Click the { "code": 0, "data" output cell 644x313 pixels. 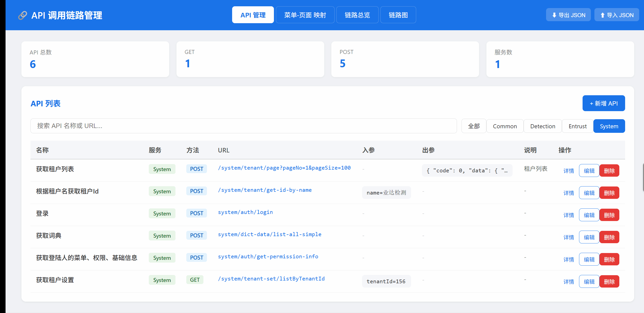[467, 170]
